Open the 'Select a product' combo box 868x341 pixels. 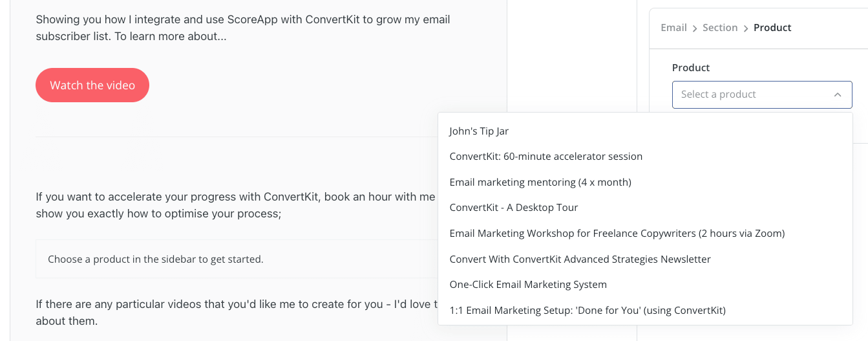[x=762, y=94]
